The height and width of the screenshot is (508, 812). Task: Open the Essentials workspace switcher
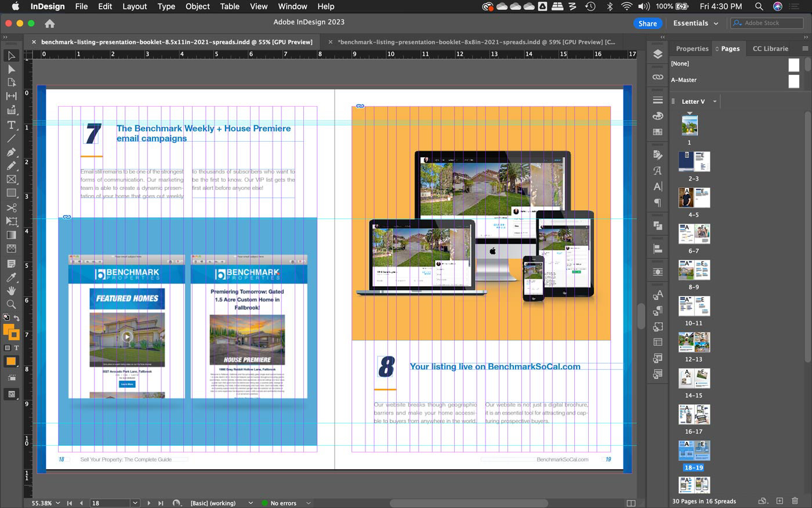[695, 23]
